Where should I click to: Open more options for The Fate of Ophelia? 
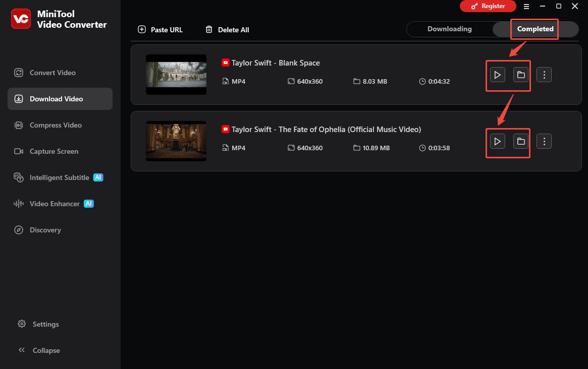544,141
